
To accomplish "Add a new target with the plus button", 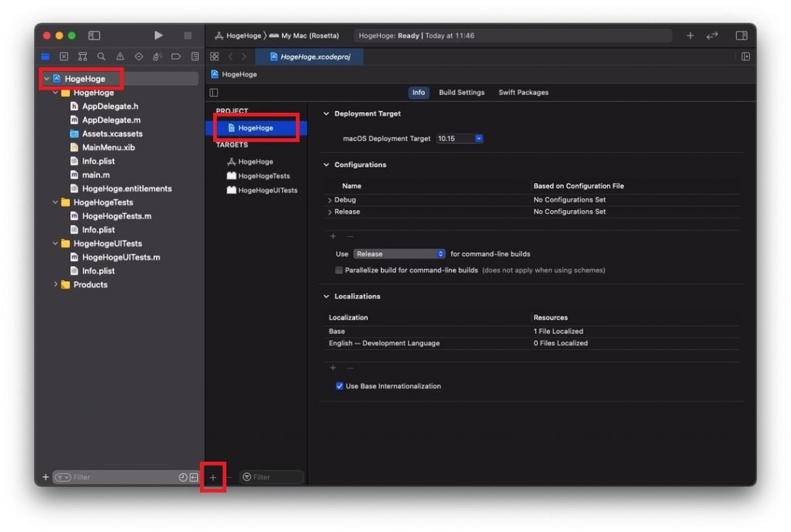I will (x=213, y=477).
